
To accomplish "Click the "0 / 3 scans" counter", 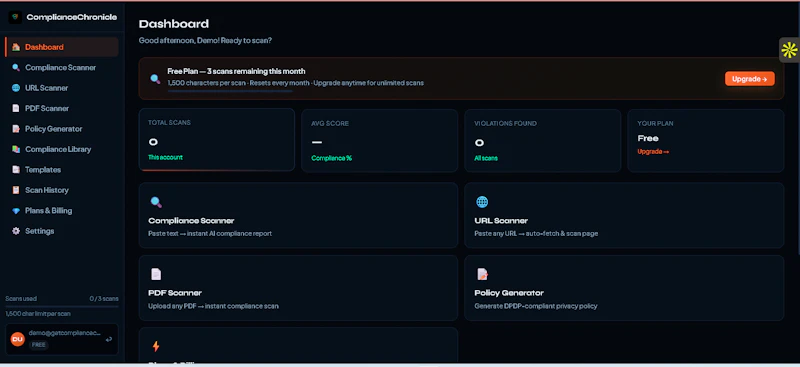I will [104, 299].
